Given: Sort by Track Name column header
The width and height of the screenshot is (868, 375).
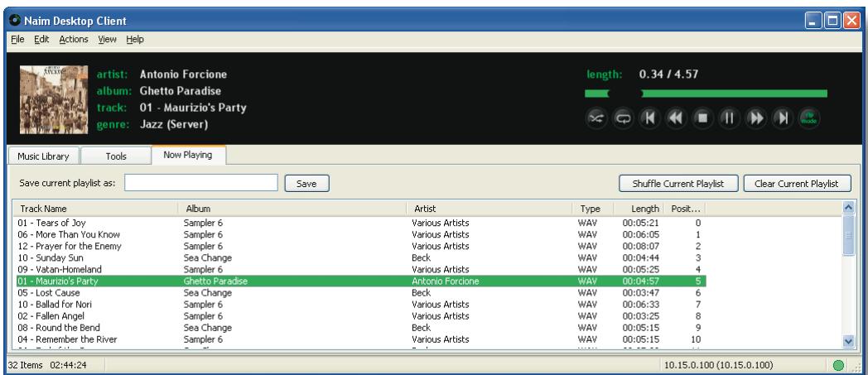Looking at the screenshot, I should [94, 209].
